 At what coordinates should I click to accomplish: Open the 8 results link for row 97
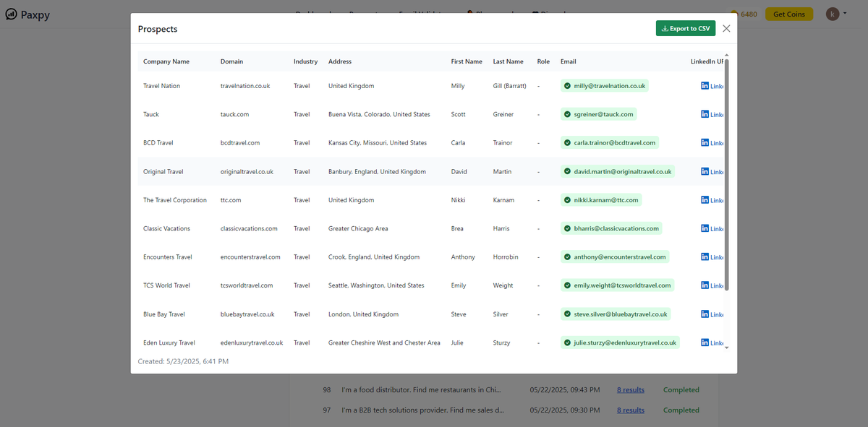[x=630, y=410]
